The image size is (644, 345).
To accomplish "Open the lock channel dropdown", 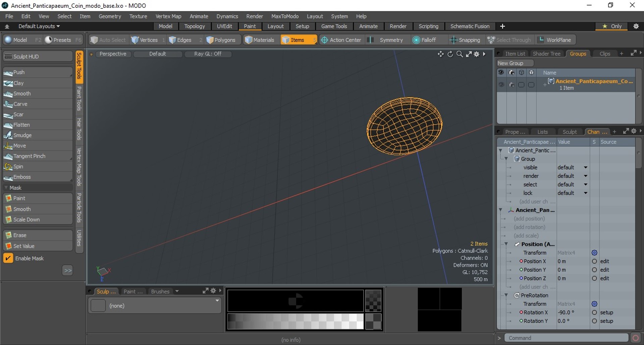I will 586,193.
